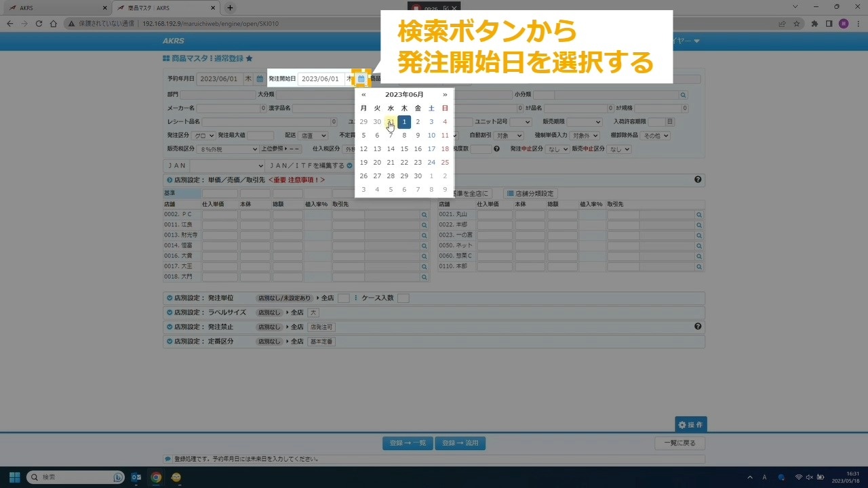This screenshot has height=488, width=868.
Task: Open Outlook from the Windows taskbar
Action: 136,477
